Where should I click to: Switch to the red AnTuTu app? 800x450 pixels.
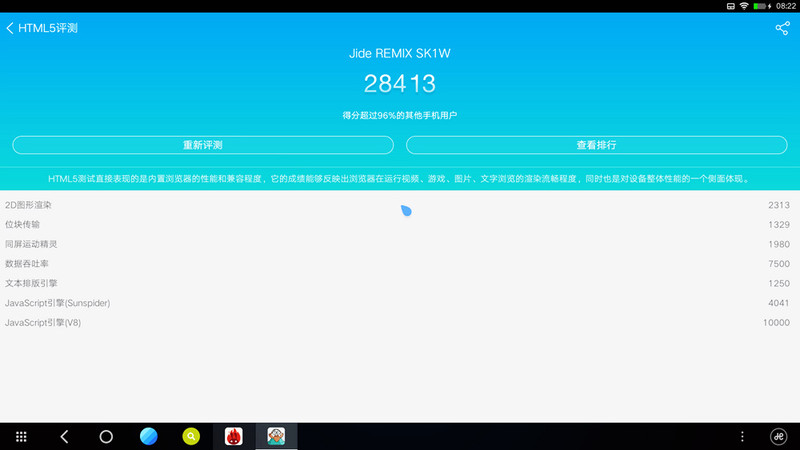234,436
